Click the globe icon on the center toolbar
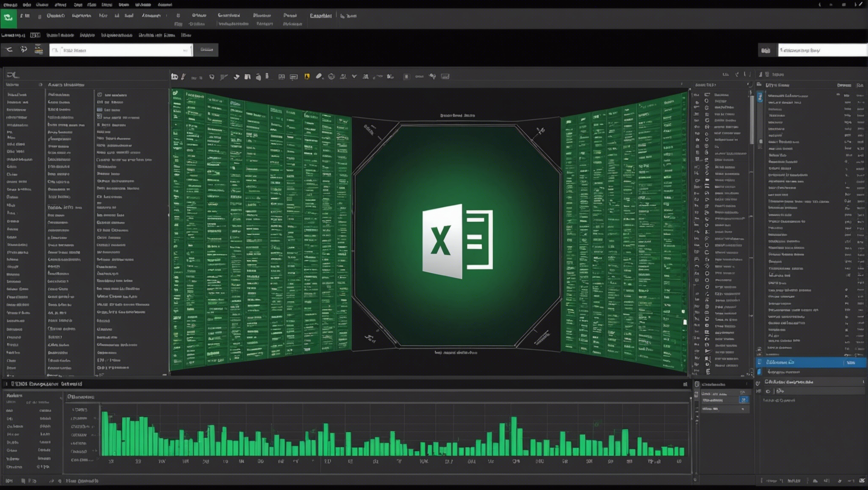The image size is (868, 490). [331, 76]
